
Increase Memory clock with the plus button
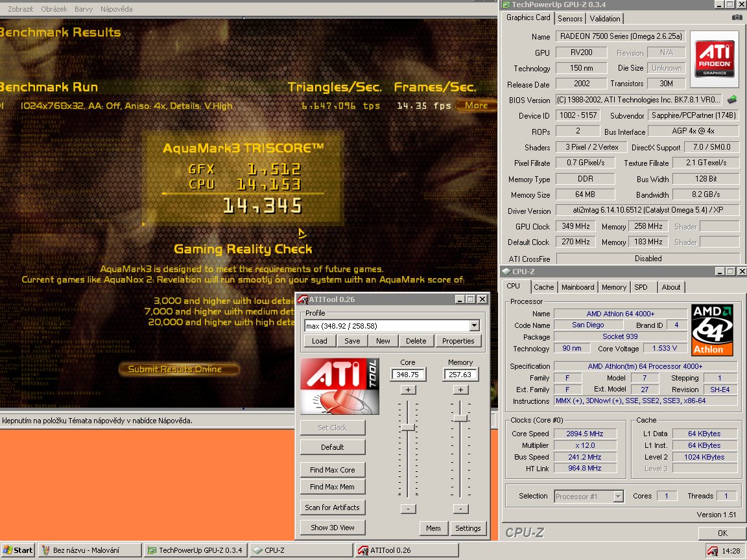point(460,390)
